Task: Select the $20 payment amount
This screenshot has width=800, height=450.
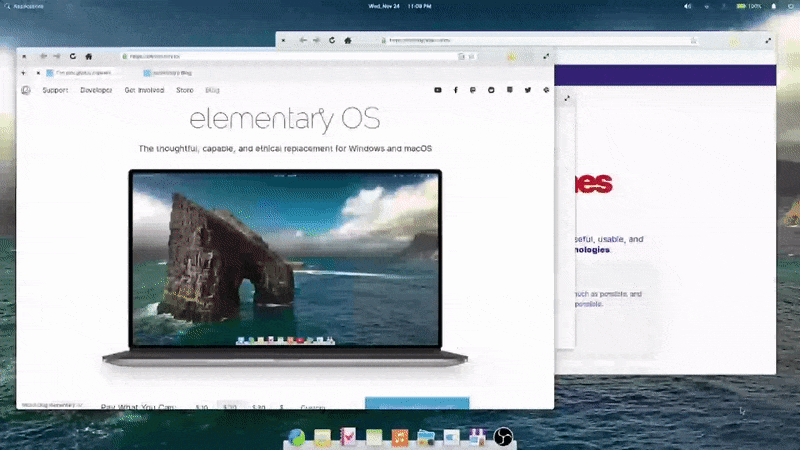Action: tap(229, 407)
